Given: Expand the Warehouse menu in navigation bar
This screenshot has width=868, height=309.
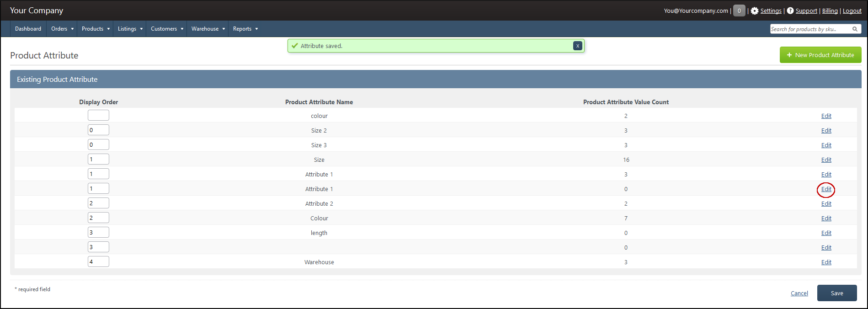Looking at the screenshot, I should point(208,29).
